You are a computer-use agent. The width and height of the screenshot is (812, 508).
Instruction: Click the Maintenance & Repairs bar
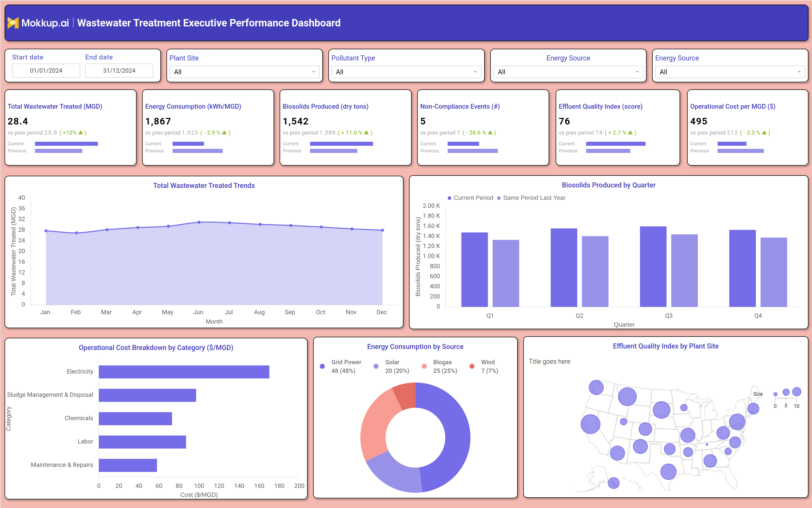(x=128, y=465)
